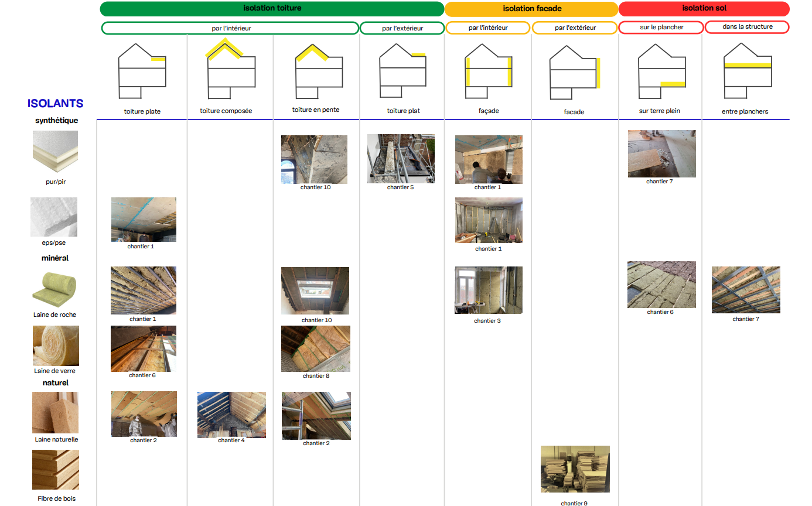Open the chantier 5 scaffolding photo

pyautogui.click(x=401, y=159)
